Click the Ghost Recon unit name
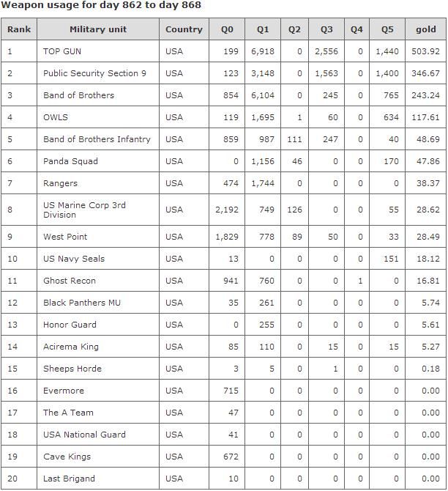Viewport: 448px width, 491px height. [x=70, y=281]
